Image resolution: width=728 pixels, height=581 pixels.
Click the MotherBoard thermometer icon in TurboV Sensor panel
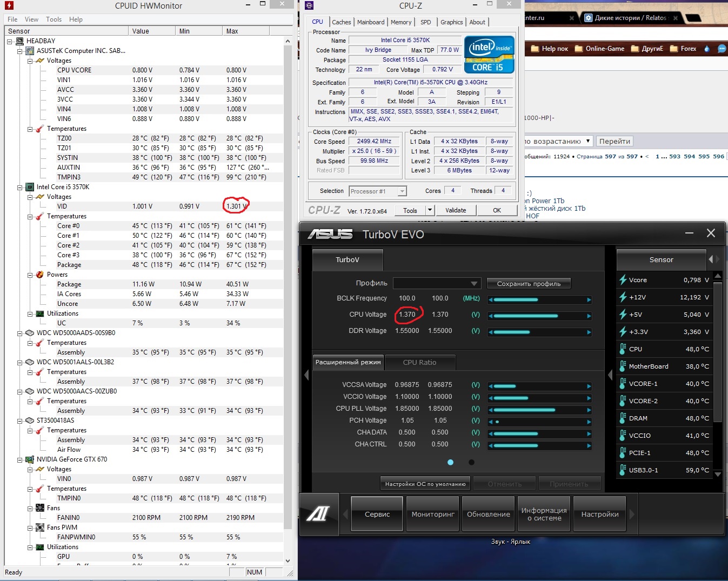pyautogui.click(x=623, y=366)
